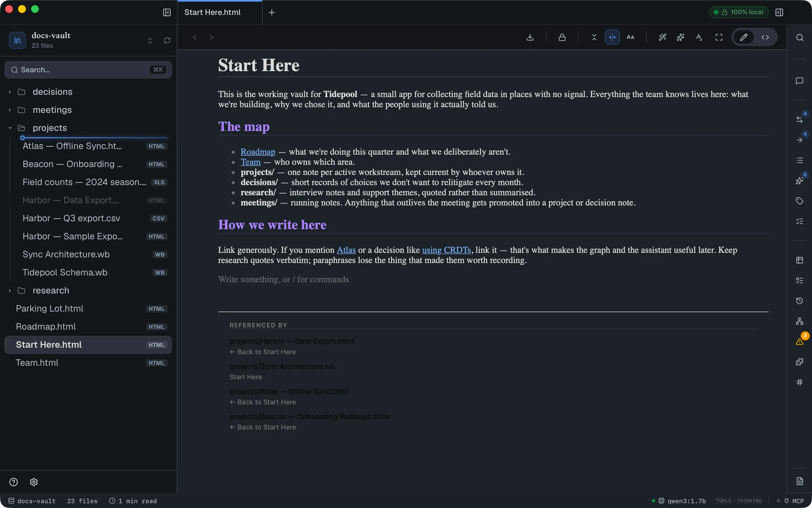
Task: Follow the Team link in the document
Action: click(x=250, y=162)
